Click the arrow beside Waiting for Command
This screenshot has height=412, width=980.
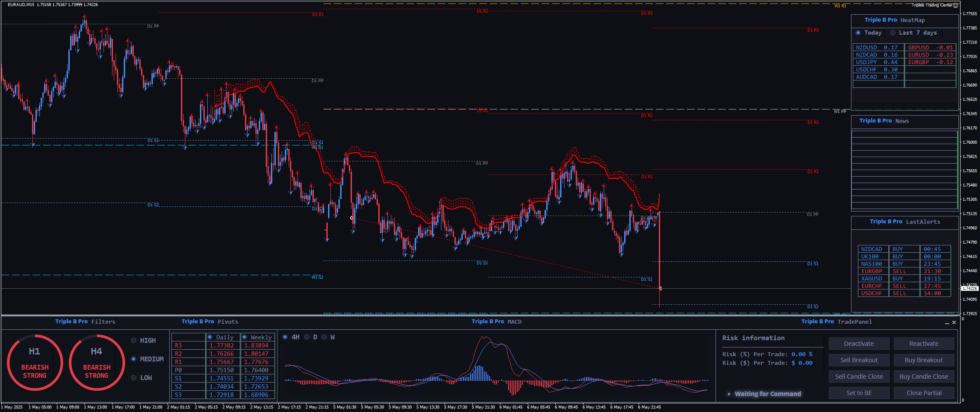(729, 394)
